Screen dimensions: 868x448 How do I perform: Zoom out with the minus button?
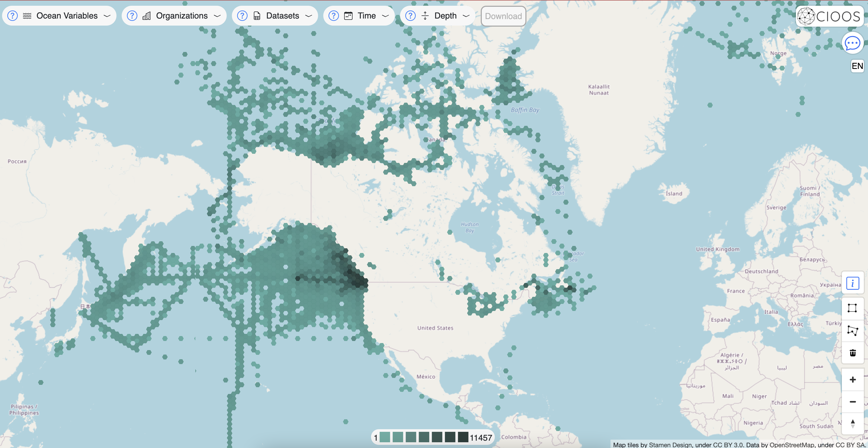(x=853, y=402)
